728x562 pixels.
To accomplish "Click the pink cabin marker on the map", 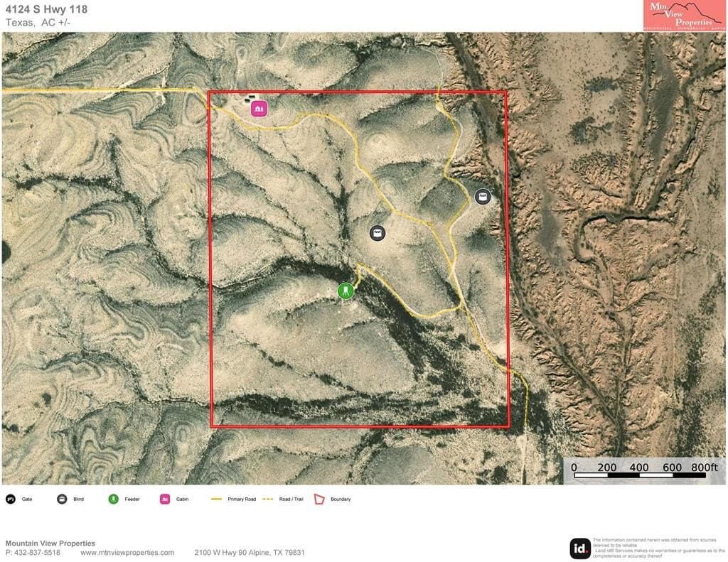I will point(259,109).
